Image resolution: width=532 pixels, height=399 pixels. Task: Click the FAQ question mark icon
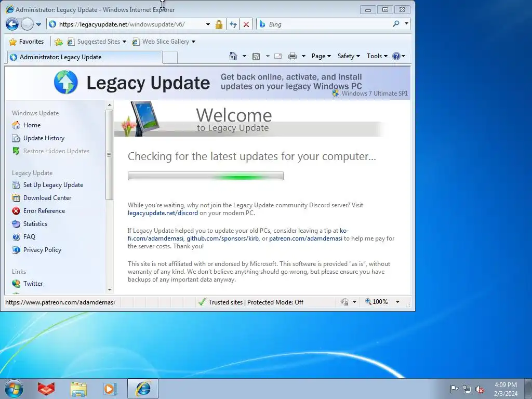point(16,237)
